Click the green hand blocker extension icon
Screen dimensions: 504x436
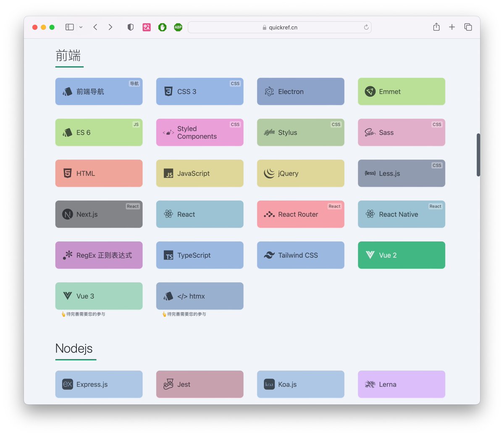(x=163, y=27)
